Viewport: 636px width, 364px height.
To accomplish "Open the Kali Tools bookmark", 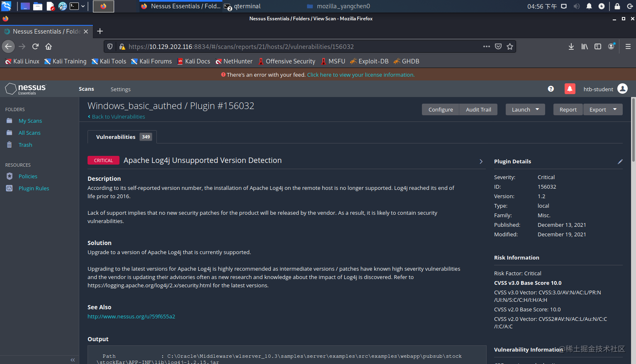I will tap(109, 61).
